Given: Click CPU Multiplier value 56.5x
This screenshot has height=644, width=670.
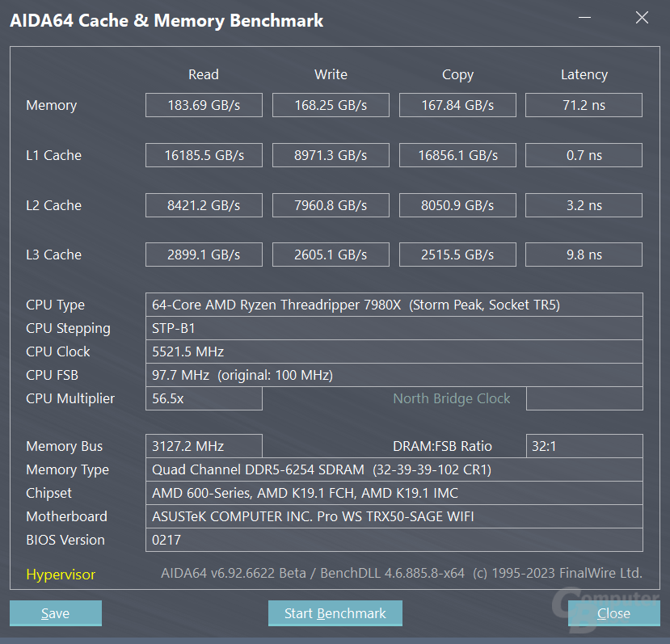Looking at the screenshot, I should coord(204,398).
